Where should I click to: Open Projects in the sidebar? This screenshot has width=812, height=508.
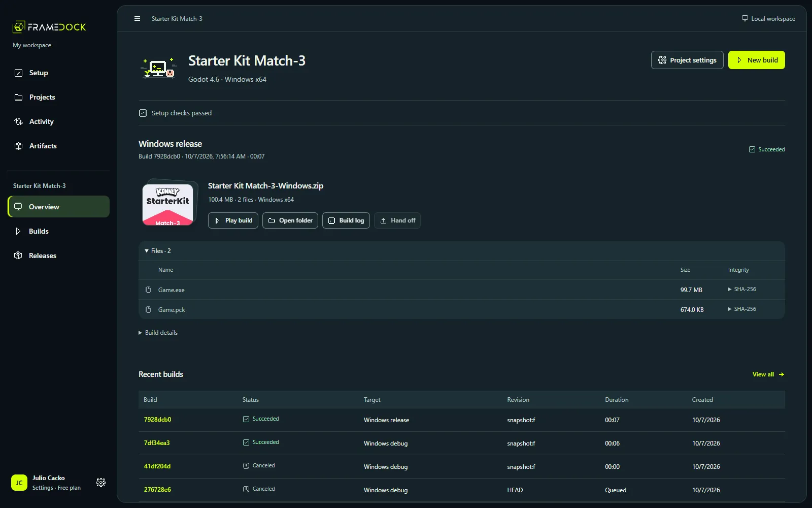58,97
